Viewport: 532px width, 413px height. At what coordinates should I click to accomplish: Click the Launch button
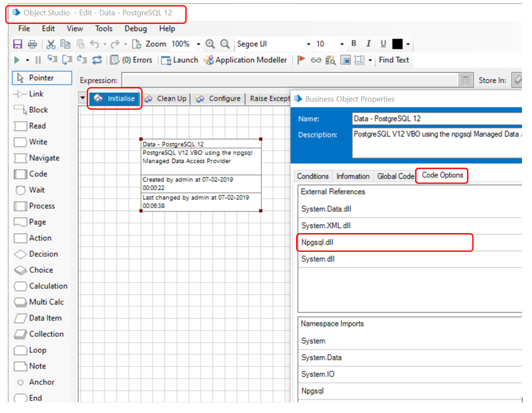179,60
